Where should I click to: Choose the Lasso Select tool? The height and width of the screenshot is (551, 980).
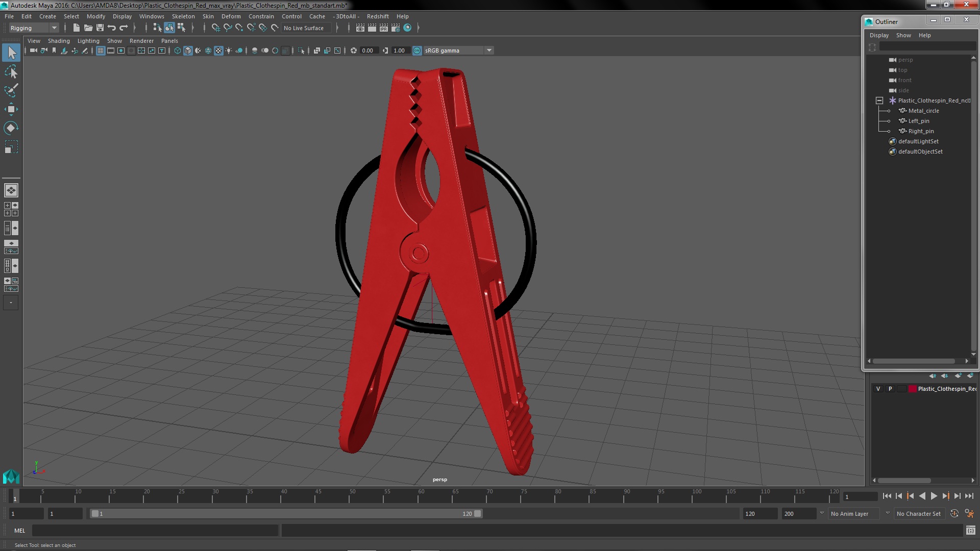11,72
